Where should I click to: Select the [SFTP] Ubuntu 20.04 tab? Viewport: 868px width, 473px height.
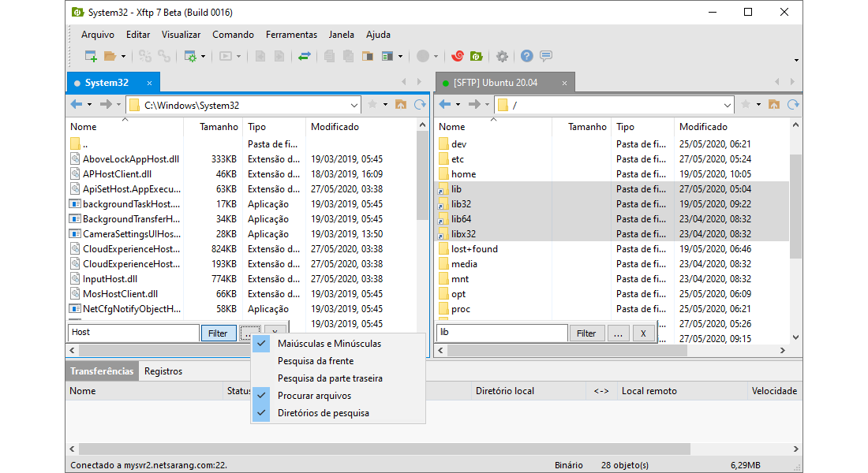pos(505,83)
